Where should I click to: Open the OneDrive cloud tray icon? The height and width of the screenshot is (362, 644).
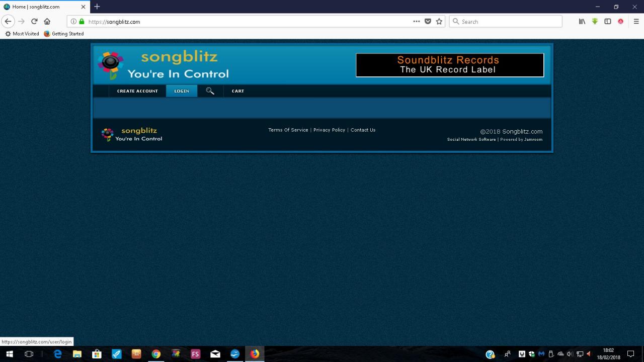coord(560,354)
